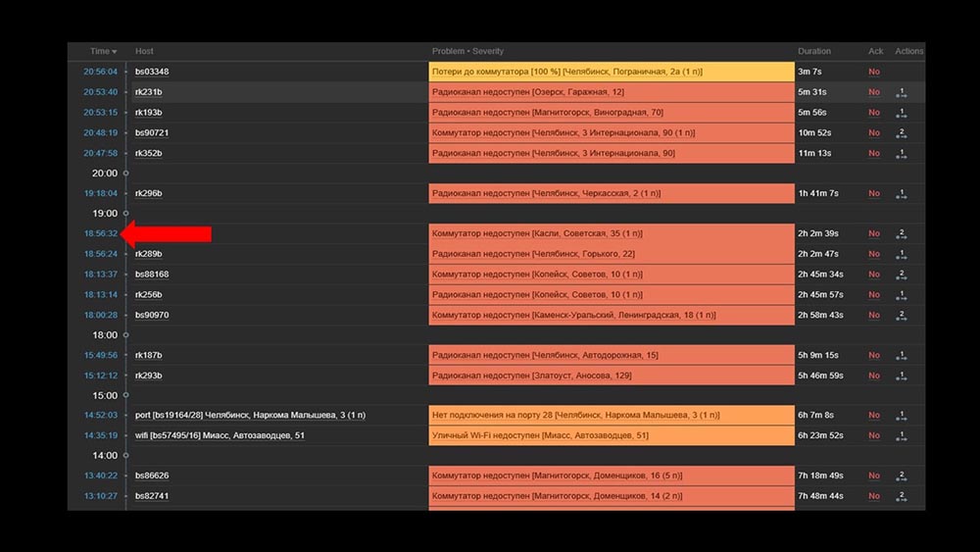Open host menu for rk193b

pos(148,113)
